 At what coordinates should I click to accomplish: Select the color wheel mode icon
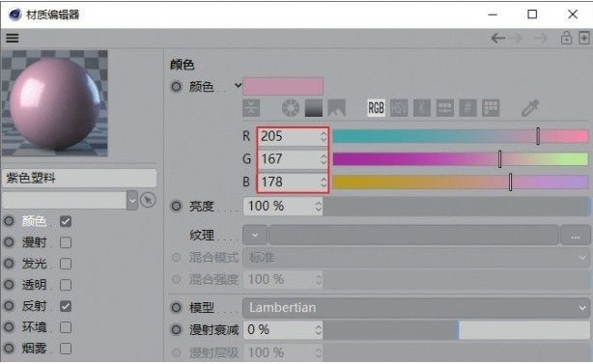(291, 108)
